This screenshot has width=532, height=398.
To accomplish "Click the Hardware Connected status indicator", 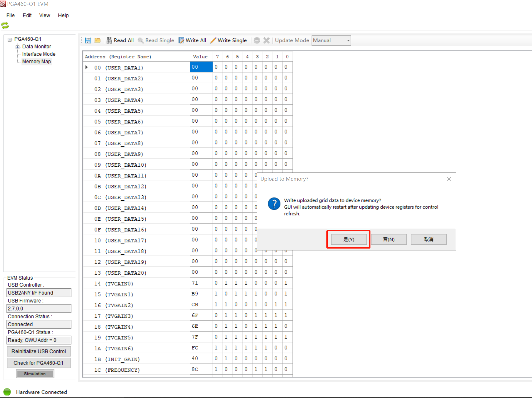I will tap(7, 392).
